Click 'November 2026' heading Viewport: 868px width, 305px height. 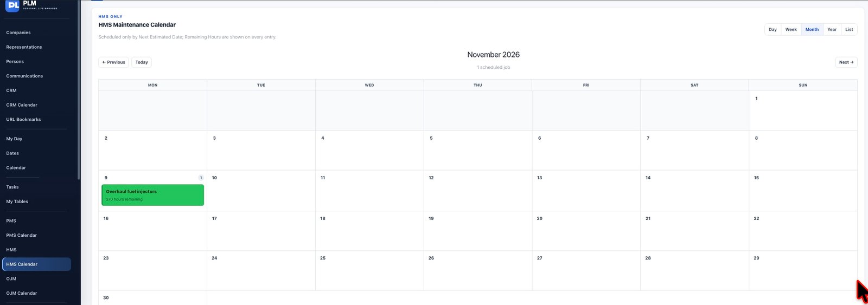tap(494, 55)
